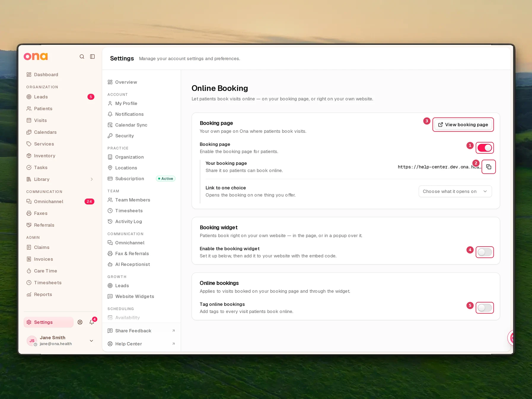The image size is (532, 399).
Task: Open notifications bell with badge 4
Action: coord(92,322)
